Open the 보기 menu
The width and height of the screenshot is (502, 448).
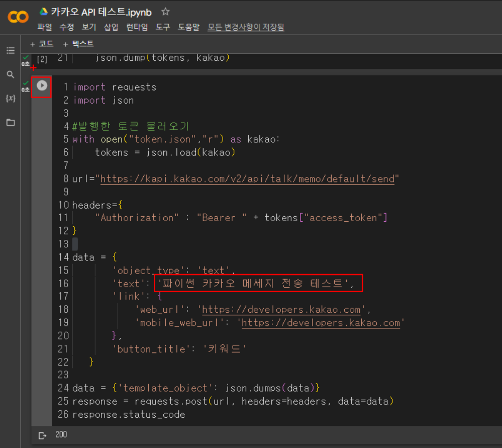[89, 27]
